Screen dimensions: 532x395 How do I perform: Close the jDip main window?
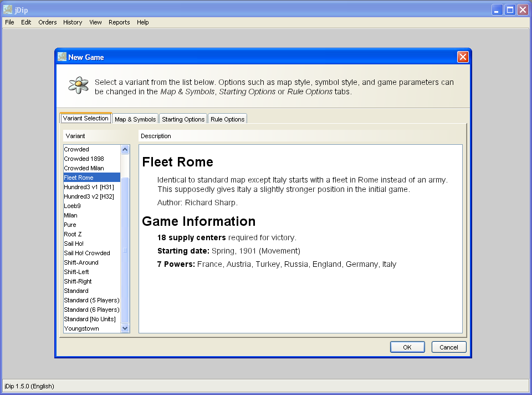[x=523, y=10]
